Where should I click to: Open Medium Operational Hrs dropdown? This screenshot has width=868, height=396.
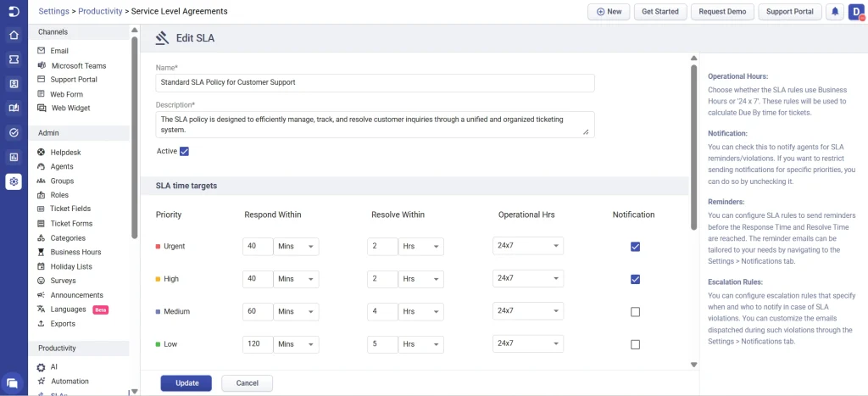[x=528, y=311]
